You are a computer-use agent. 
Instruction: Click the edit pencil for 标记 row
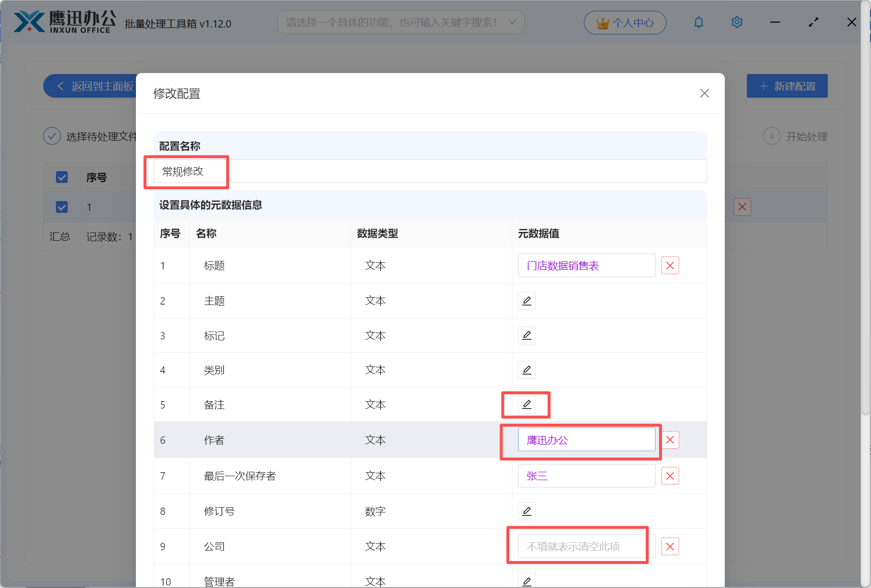(527, 335)
